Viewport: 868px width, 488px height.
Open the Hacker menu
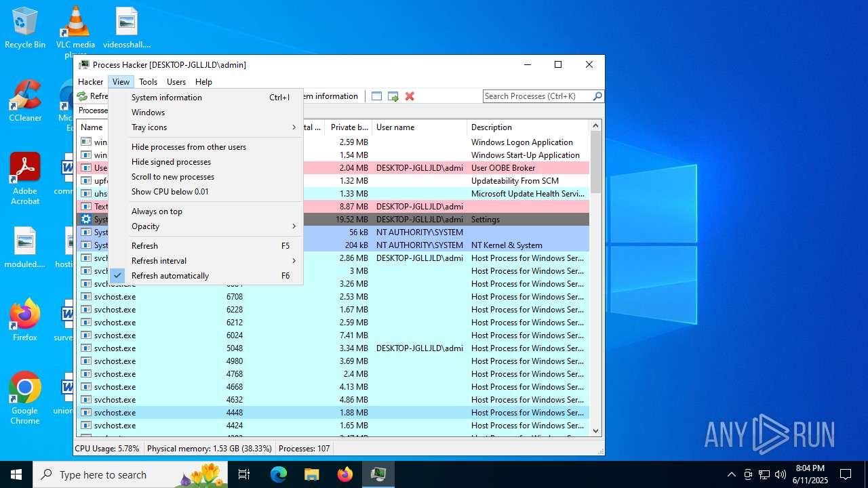pos(91,82)
